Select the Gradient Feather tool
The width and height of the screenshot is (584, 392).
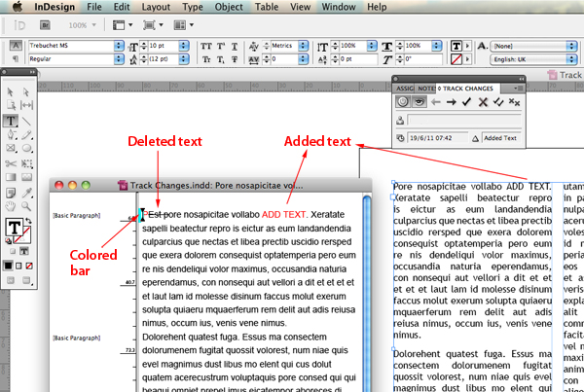point(26,177)
